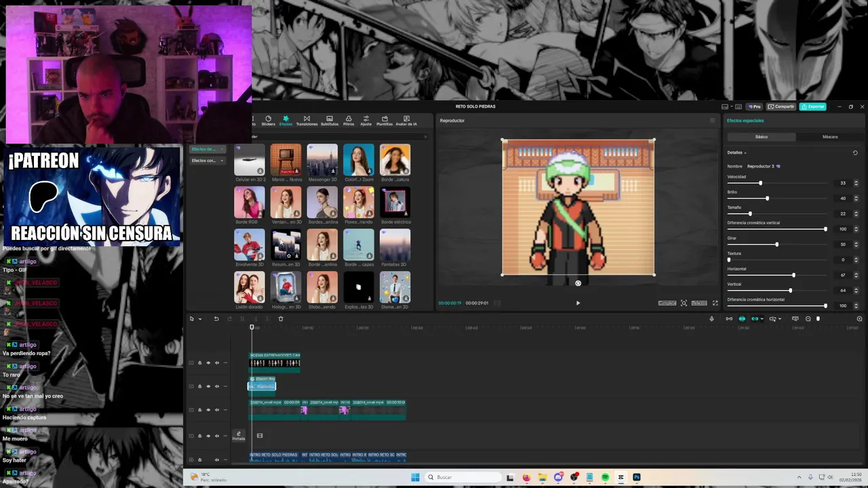Open the selection tool dropdown arrow
The width and height of the screenshot is (868, 488).
(200, 319)
